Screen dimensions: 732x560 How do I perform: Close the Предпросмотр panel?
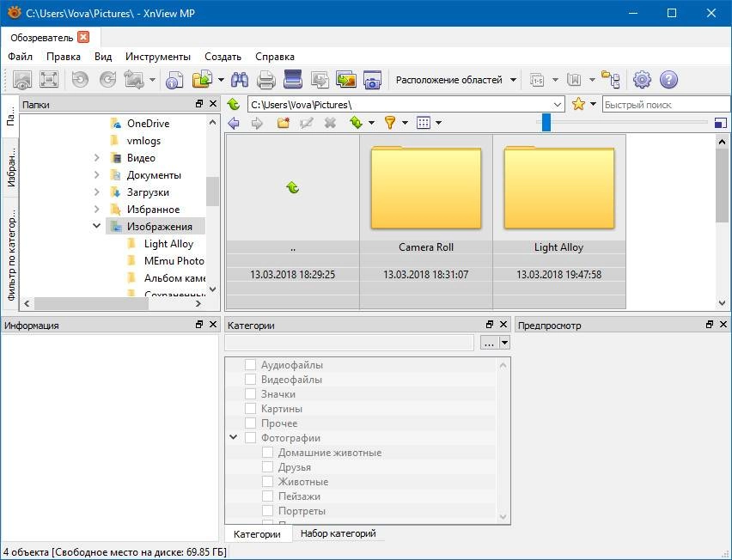(x=723, y=325)
